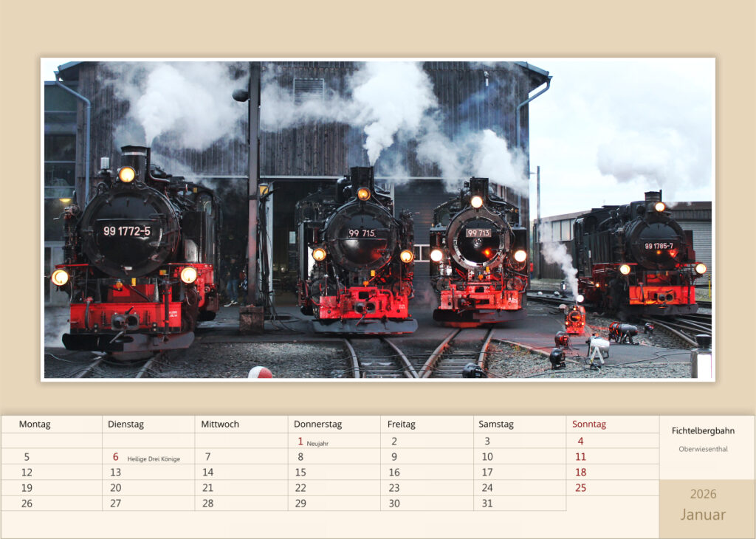This screenshot has height=539, width=756.
Task: Click Thursday date 29
Action: [300, 504]
